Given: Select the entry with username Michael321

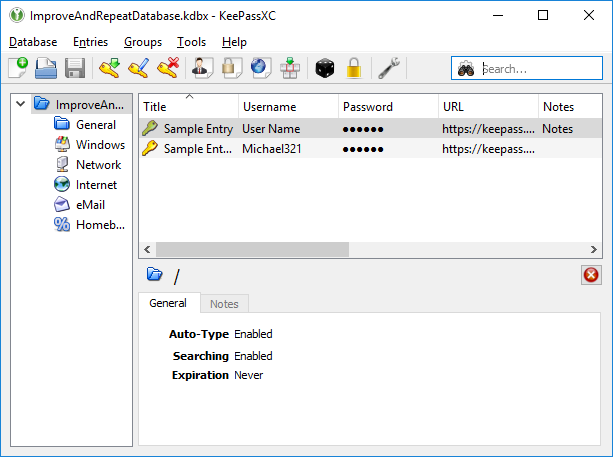Looking at the screenshot, I should (370, 149).
